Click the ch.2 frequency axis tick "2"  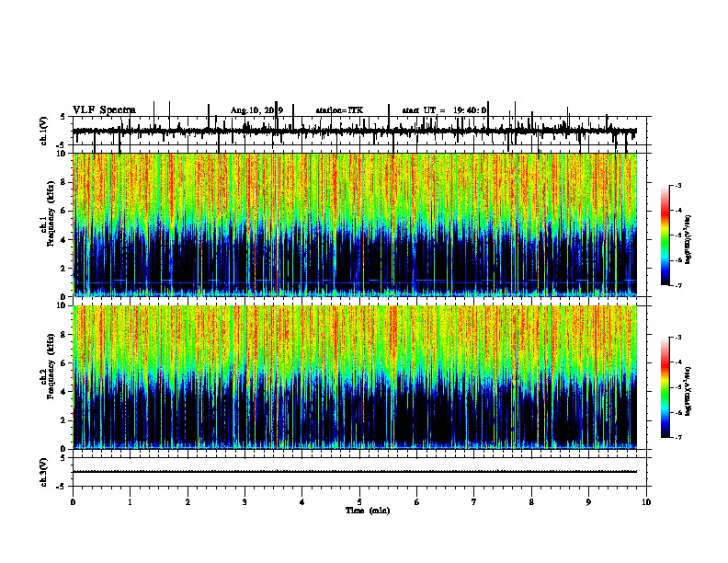click(63, 420)
